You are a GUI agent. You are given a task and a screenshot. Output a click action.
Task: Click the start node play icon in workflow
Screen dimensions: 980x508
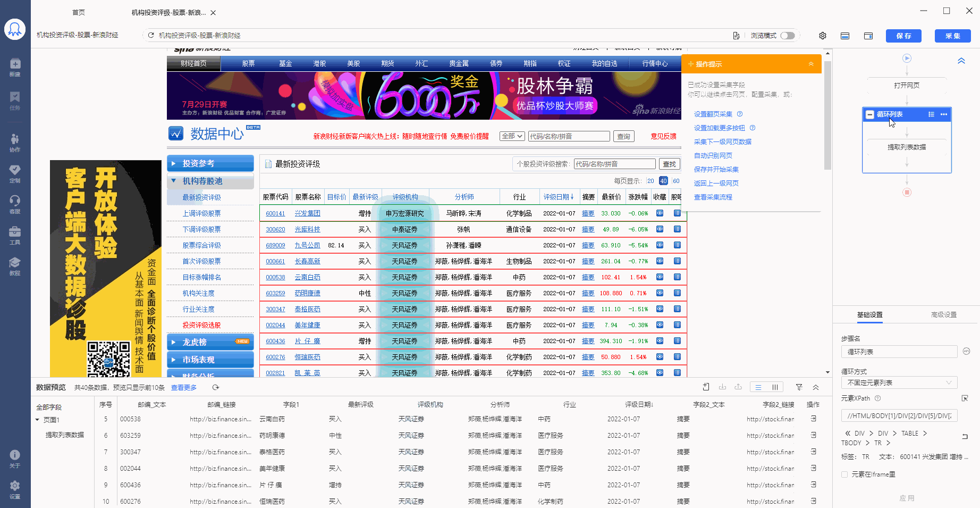click(907, 58)
